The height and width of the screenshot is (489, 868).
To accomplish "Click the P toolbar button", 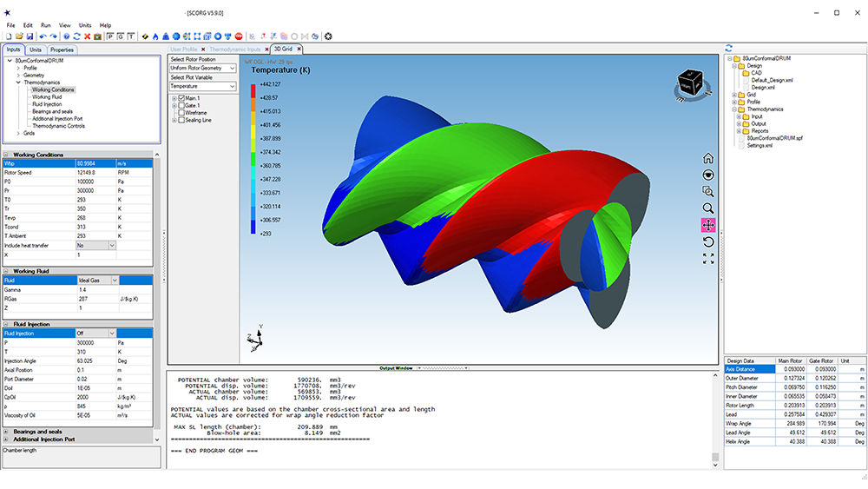I will [110, 36].
